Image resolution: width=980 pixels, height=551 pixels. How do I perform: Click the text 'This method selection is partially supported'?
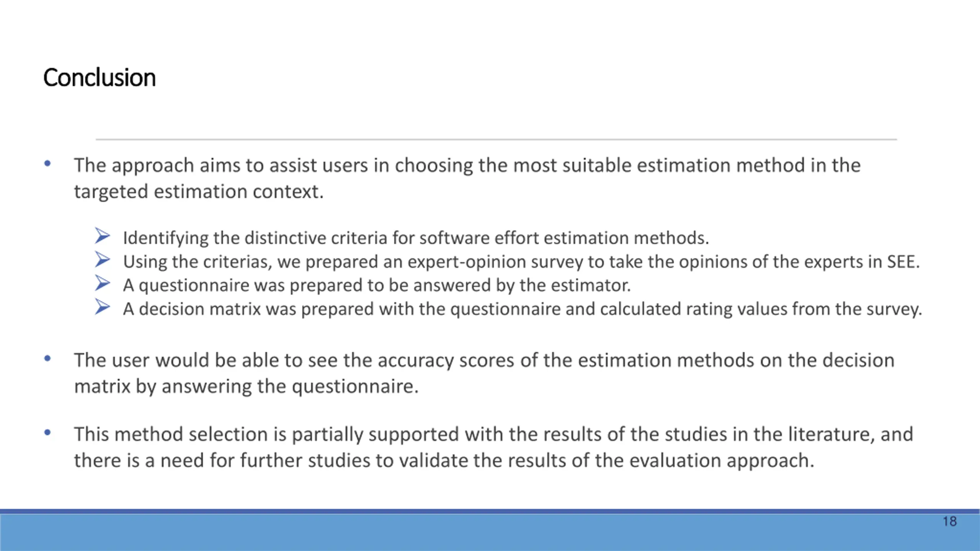[x=266, y=434]
